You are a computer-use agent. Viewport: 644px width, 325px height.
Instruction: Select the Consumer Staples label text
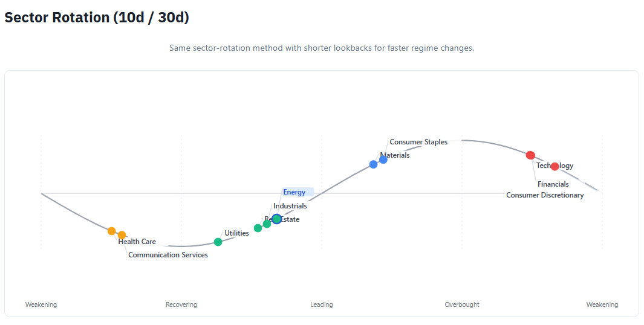[x=418, y=142]
